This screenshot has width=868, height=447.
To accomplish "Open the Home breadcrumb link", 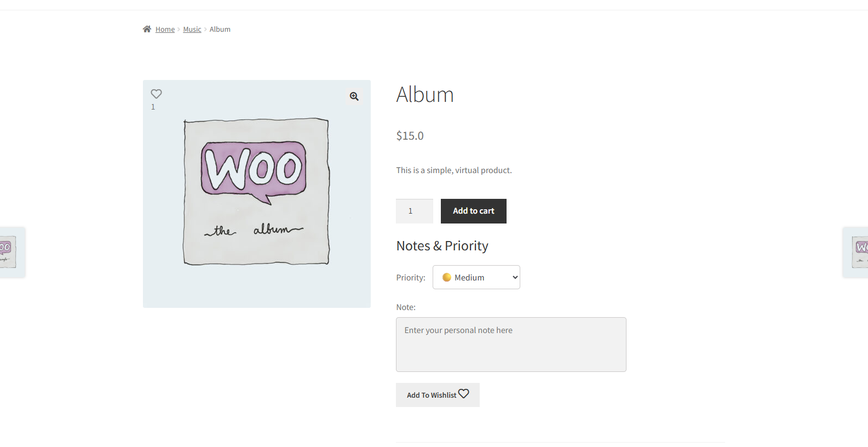I will [x=165, y=30].
